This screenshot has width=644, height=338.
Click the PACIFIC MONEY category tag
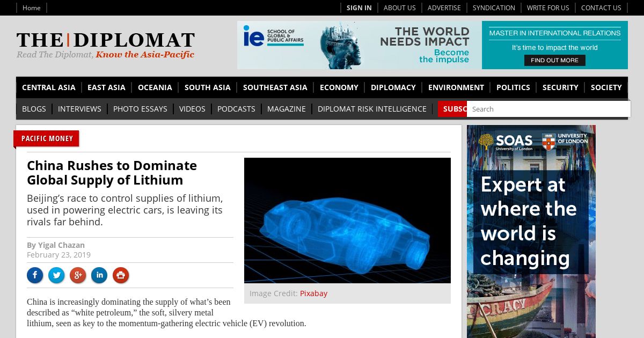pyautogui.click(x=47, y=138)
